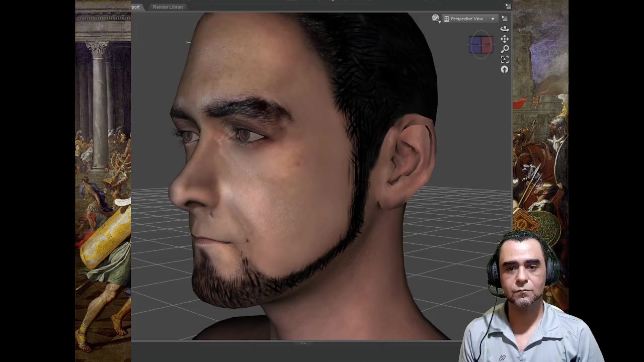Click the webcam overlay of presenter

[x=528, y=297]
